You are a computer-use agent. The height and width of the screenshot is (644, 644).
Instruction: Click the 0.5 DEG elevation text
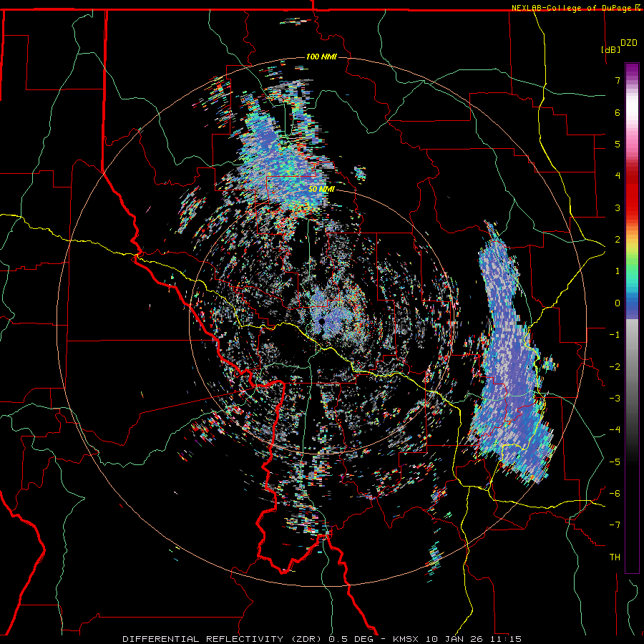(x=351, y=639)
